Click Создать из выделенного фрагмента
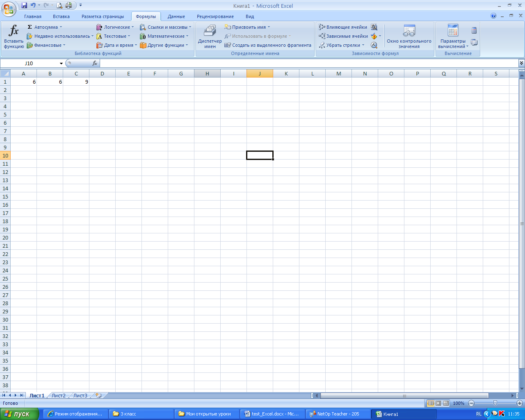Screen dimensions: 525x420 click(268, 45)
